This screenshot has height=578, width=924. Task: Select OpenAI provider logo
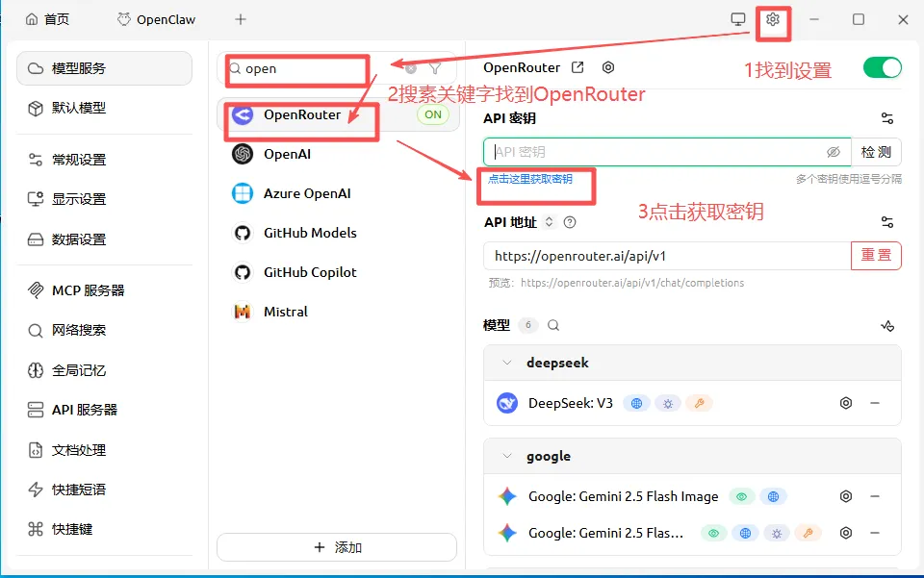click(x=243, y=154)
